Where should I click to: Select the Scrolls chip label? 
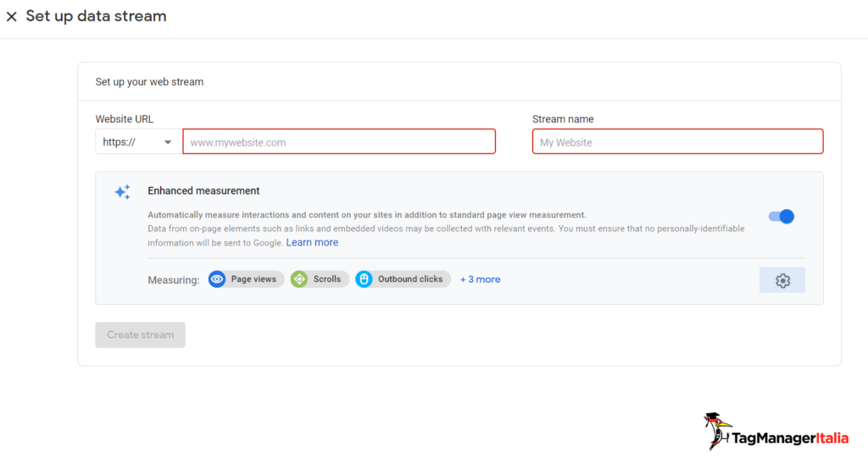[327, 279]
